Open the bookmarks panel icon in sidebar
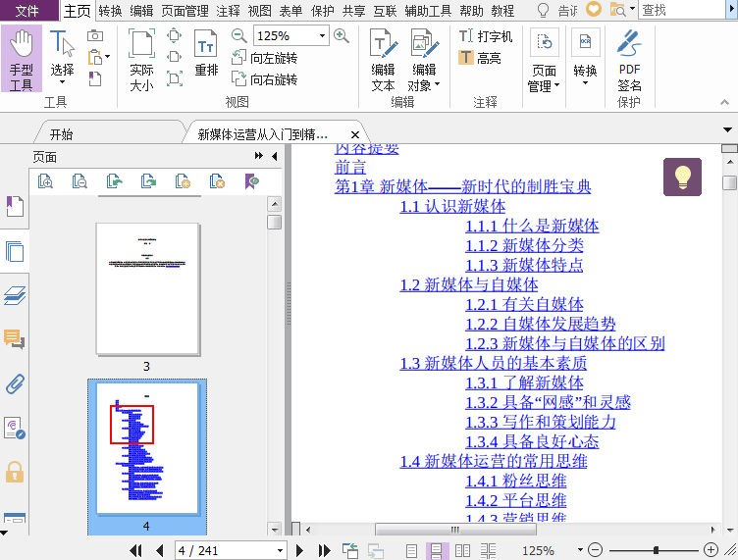Viewport: 738px width, 560px height. (15, 206)
